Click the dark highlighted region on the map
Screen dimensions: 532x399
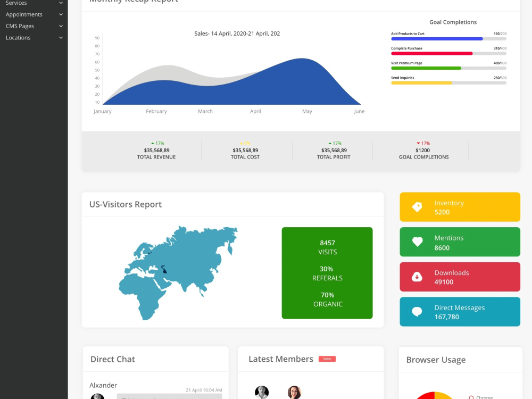click(164, 269)
